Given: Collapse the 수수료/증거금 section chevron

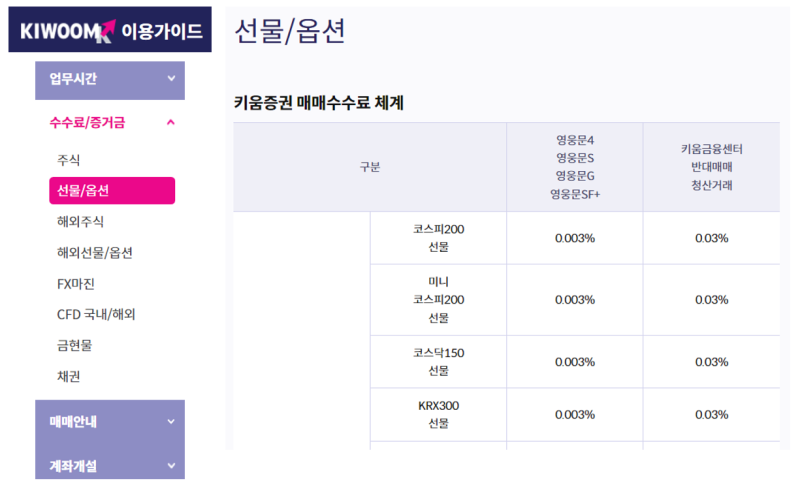Looking at the screenshot, I should [171, 122].
